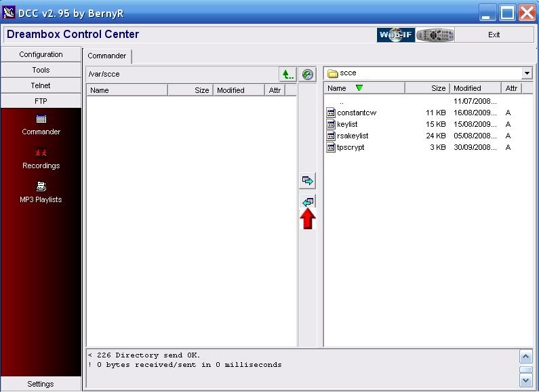The height and width of the screenshot is (392, 539).
Task: Open the Recordings section icon
Action: (41, 153)
